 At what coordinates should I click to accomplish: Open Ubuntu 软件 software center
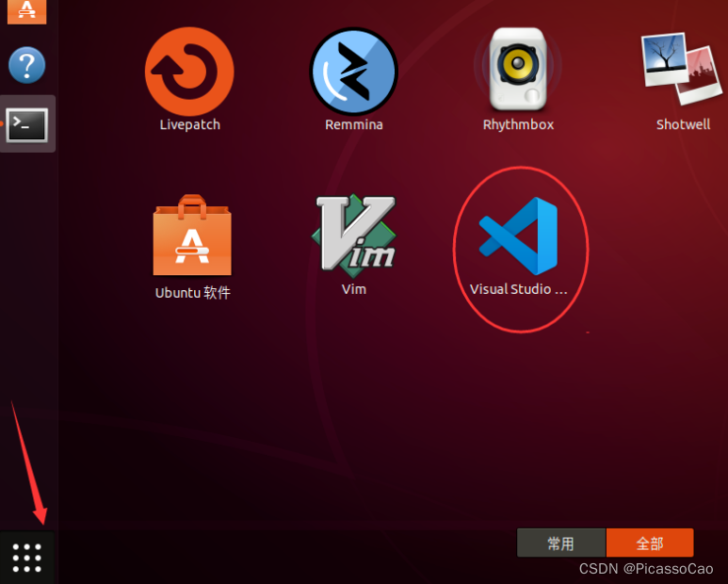point(192,235)
